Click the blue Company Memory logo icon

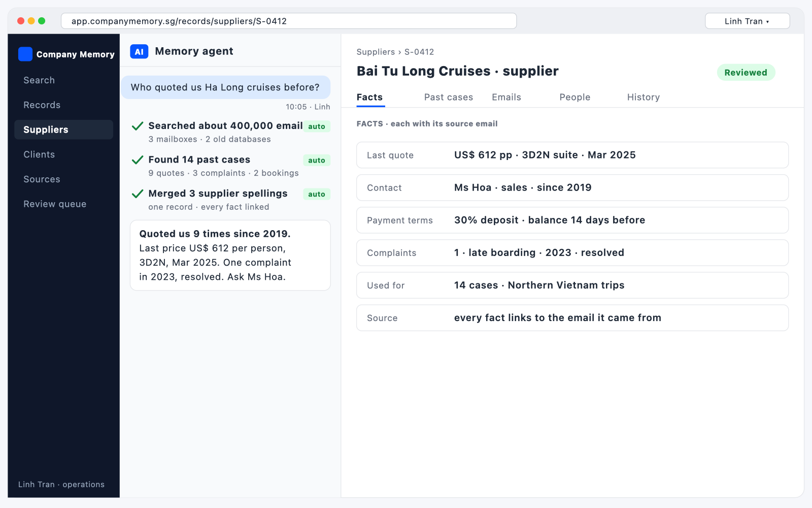[x=25, y=54]
